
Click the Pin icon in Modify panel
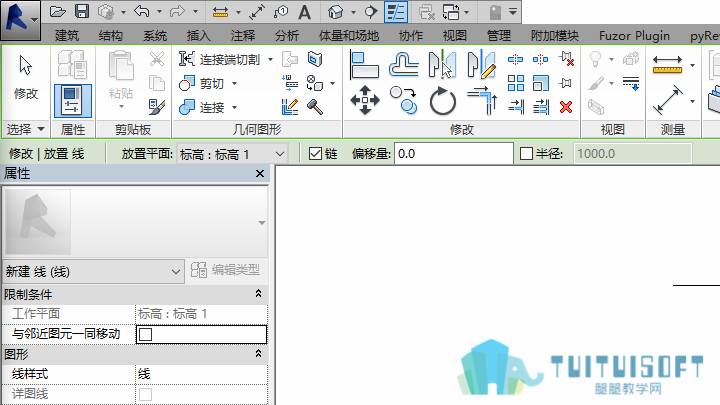[566, 83]
